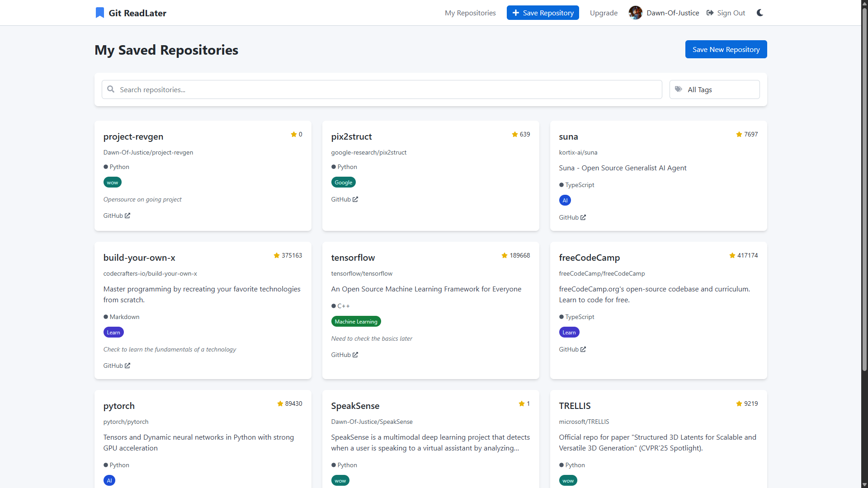The image size is (868, 488).
Task: Click the Dawn-Of-Justice avatar picture
Action: [636, 13]
